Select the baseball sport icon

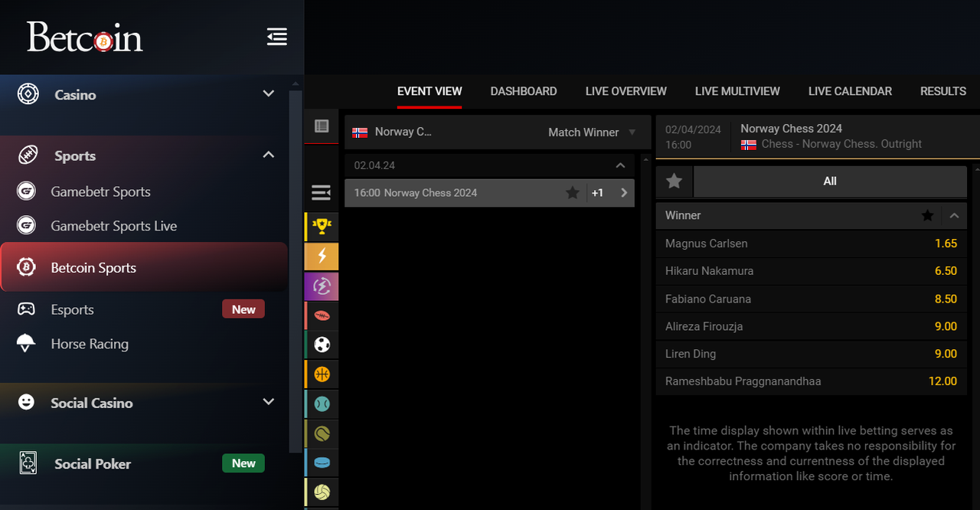click(322, 404)
